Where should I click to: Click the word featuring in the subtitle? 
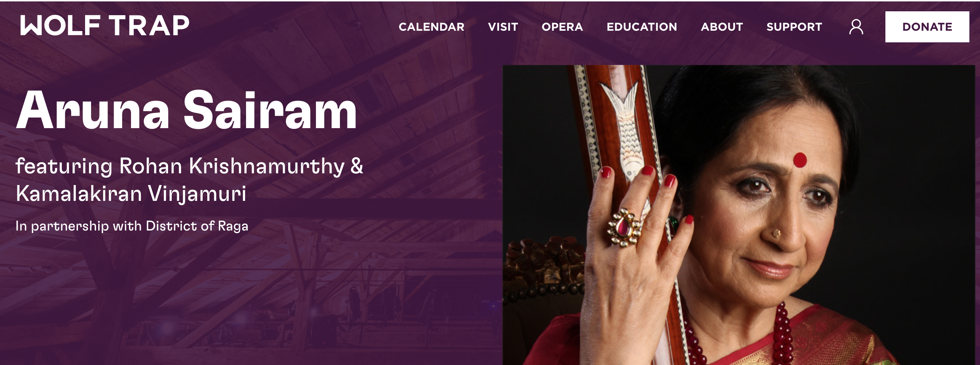[64, 167]
